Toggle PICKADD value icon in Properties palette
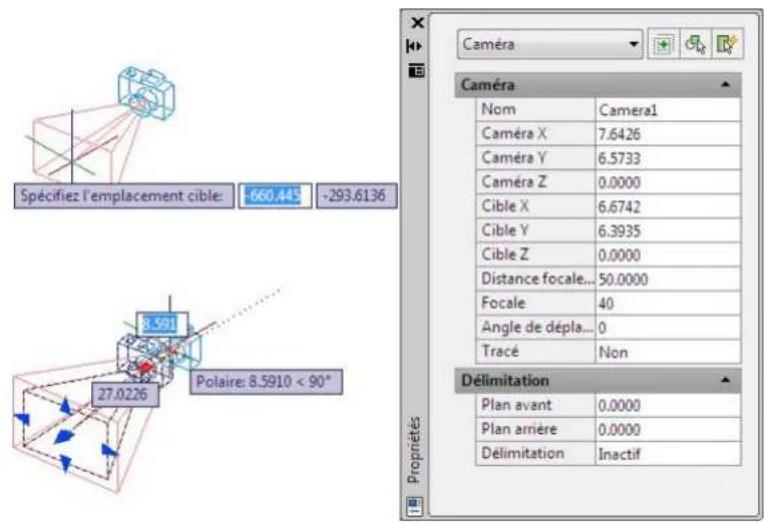765x523 pixels. [x=663, y=45]
